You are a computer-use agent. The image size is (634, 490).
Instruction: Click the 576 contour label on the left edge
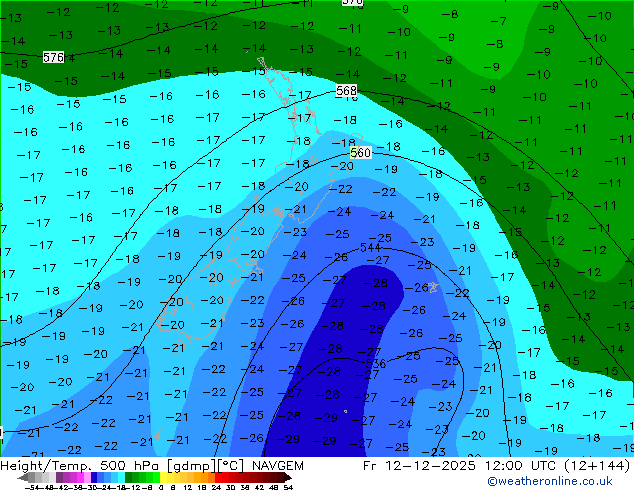53,58
